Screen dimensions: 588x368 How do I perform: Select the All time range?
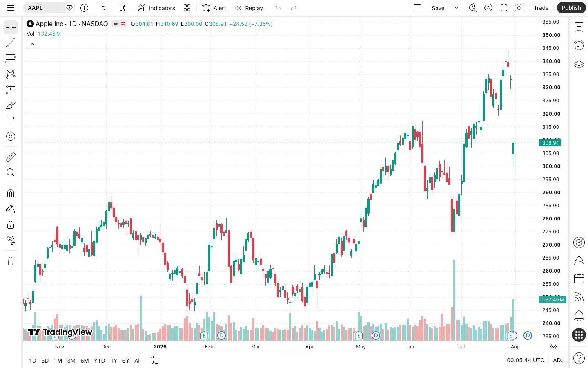pyautogui.click(x=138, y=361)
